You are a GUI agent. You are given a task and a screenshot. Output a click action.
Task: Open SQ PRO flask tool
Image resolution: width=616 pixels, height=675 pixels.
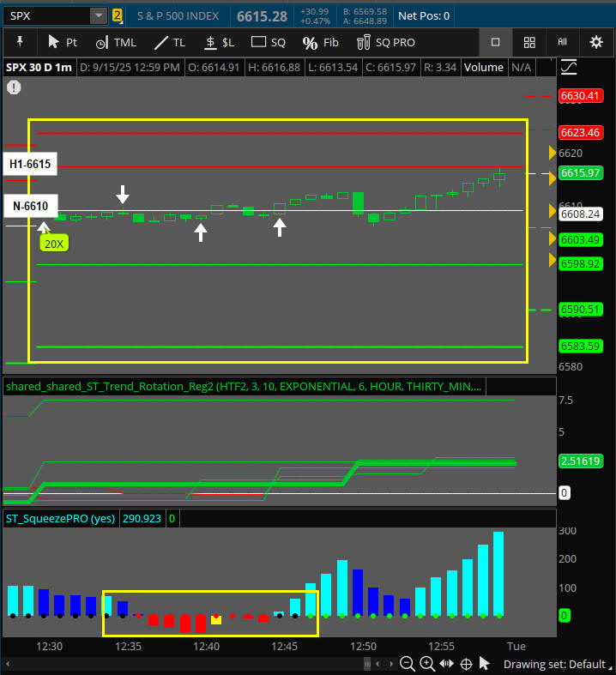[x=385, y=42]
